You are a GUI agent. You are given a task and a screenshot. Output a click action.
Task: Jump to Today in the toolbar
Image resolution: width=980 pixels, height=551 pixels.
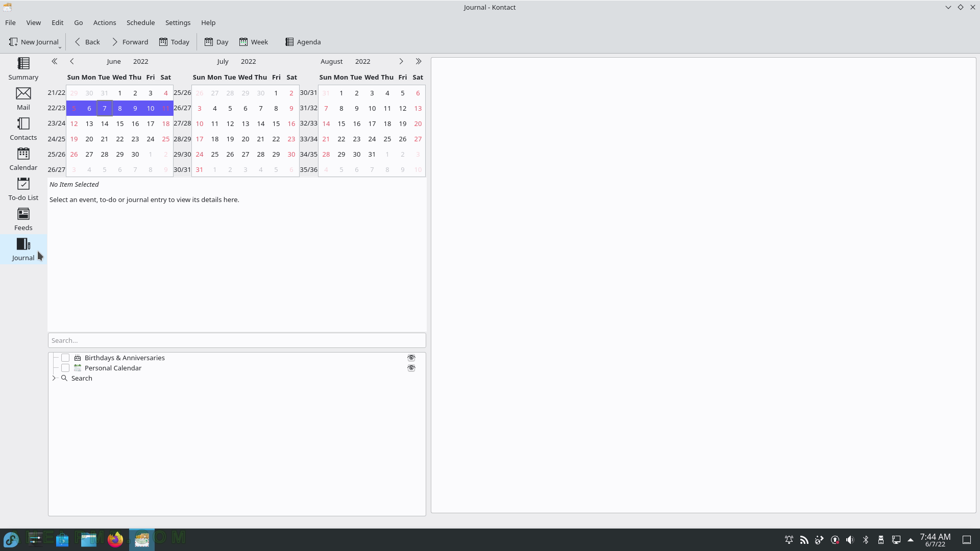click(174, 42)
